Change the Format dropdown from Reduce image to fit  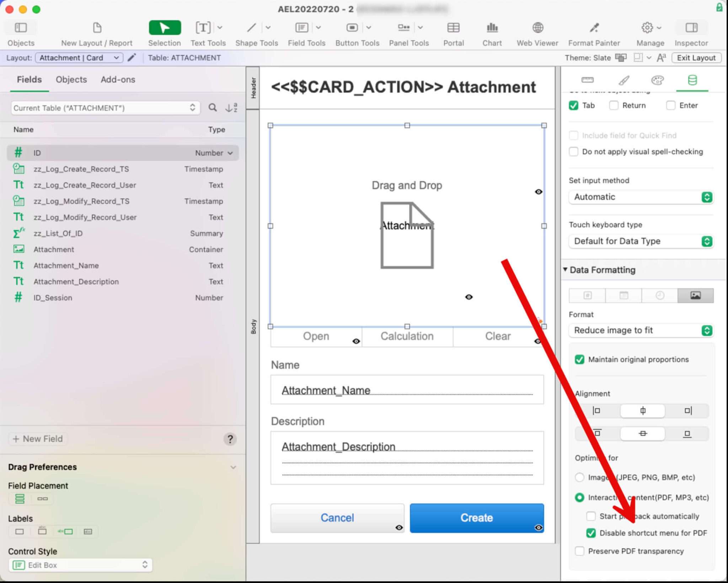[x=707, y=330]
